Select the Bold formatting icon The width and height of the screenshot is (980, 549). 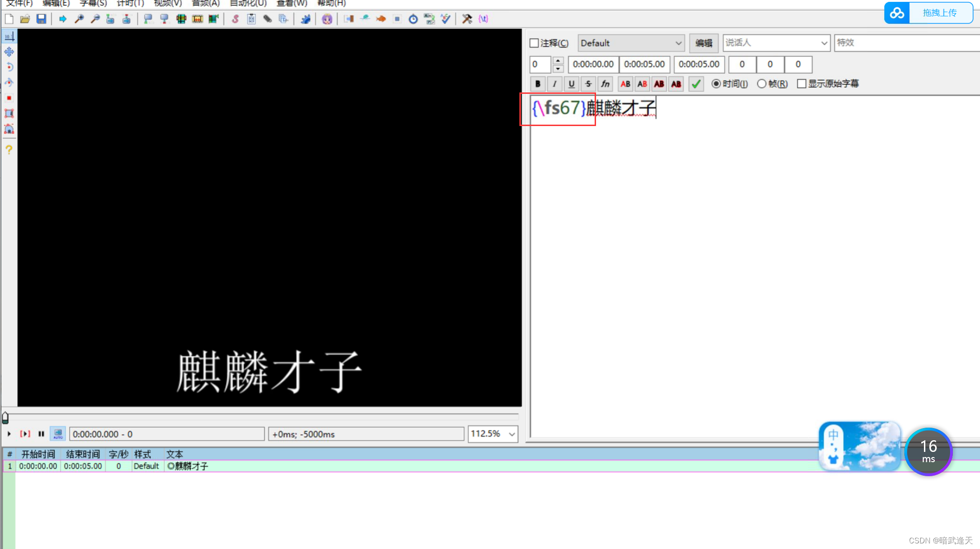[538, 84]
